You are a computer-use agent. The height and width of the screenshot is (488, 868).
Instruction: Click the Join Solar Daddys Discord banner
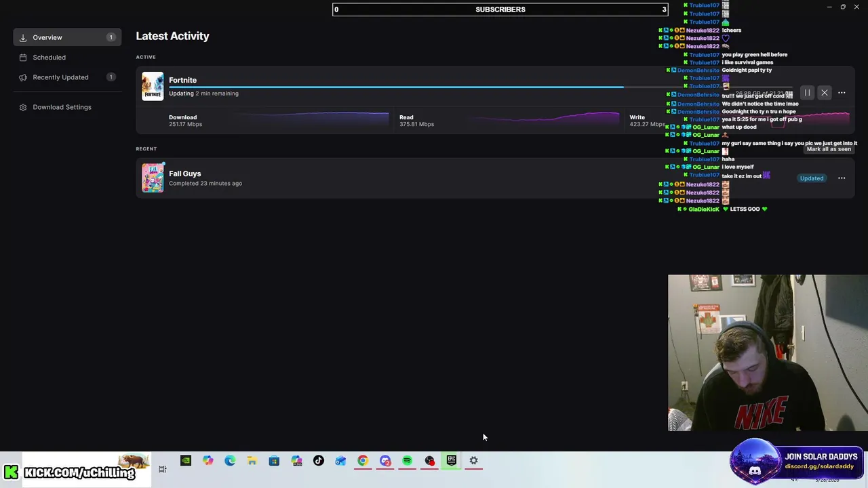(x=797, y=461)
